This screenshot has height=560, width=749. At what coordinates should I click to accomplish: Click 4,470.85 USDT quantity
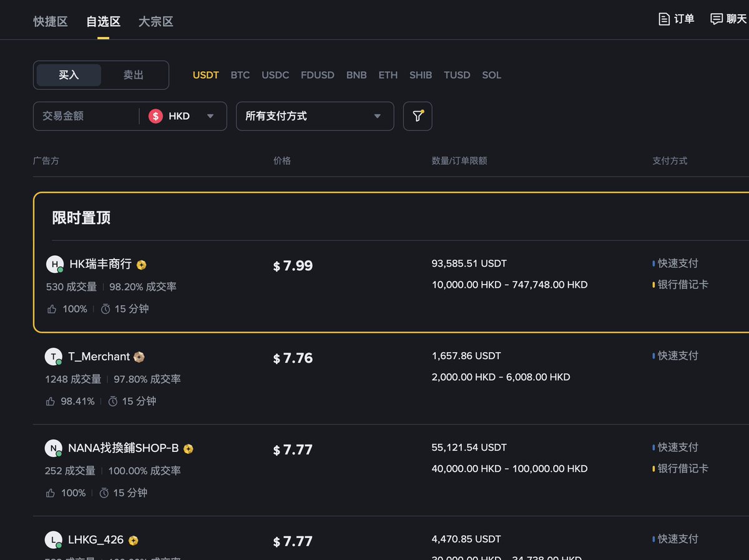(x=466, y=539)
